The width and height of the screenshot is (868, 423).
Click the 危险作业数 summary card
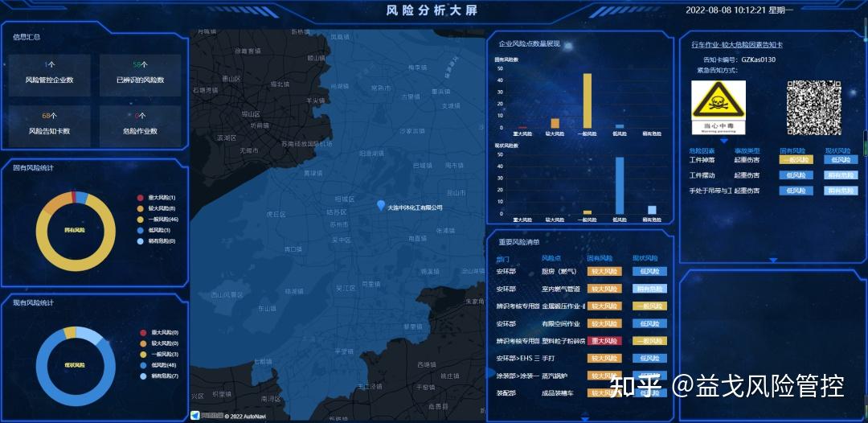(140, 126)
